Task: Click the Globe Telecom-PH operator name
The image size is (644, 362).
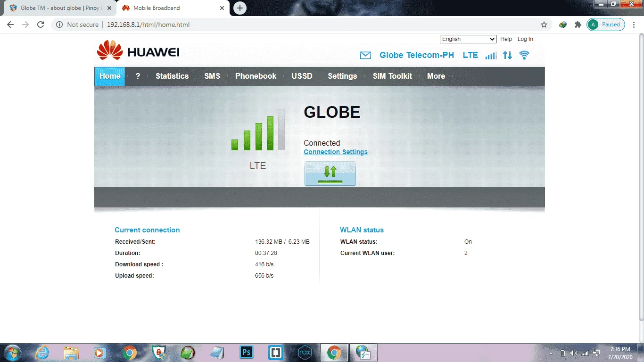Action: 417,55
